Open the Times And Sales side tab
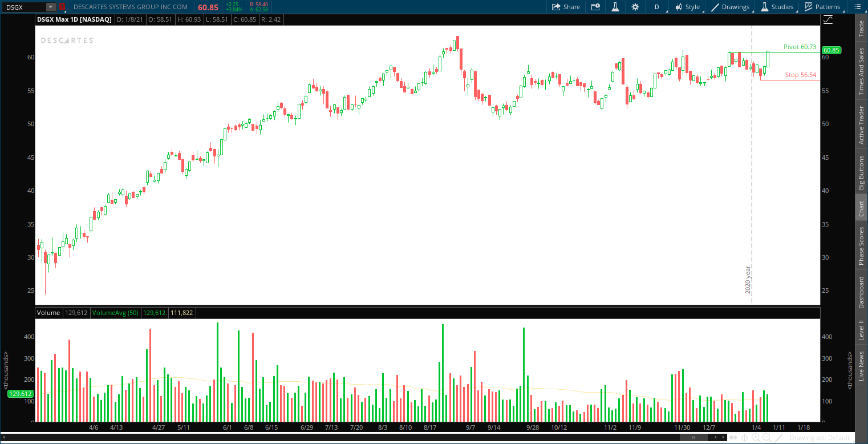 [861, 71]
